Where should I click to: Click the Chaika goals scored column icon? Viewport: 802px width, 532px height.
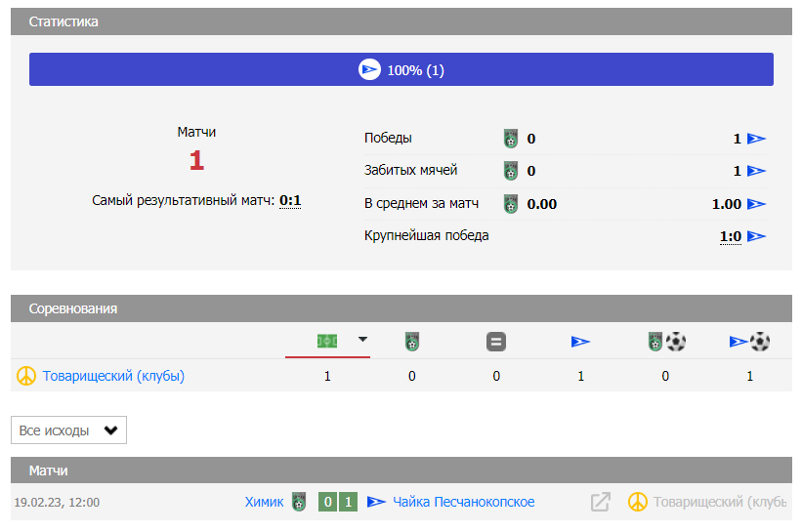point(750,342)
